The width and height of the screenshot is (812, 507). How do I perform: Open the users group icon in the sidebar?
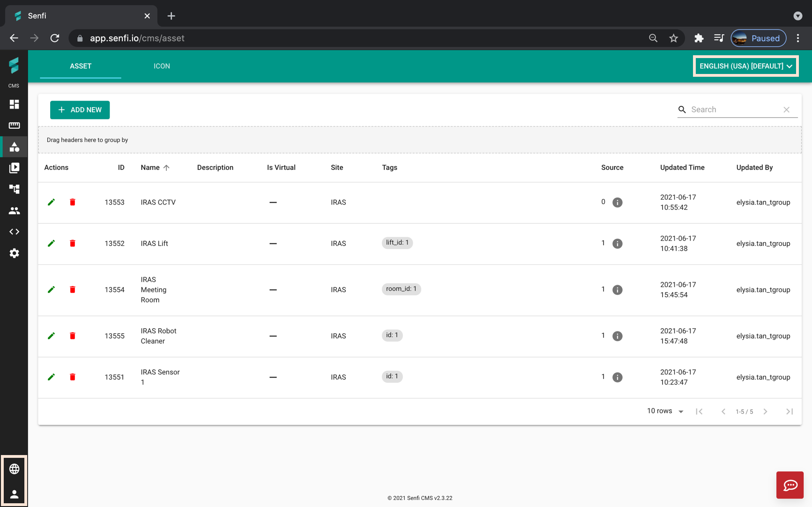[x=14, y=211]
